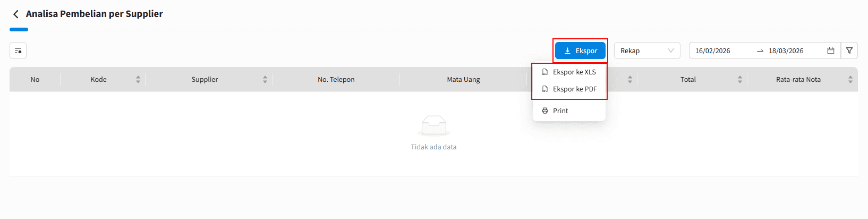Open the Rekap dropdown
The image size is (868, 219).
[647, 50]
